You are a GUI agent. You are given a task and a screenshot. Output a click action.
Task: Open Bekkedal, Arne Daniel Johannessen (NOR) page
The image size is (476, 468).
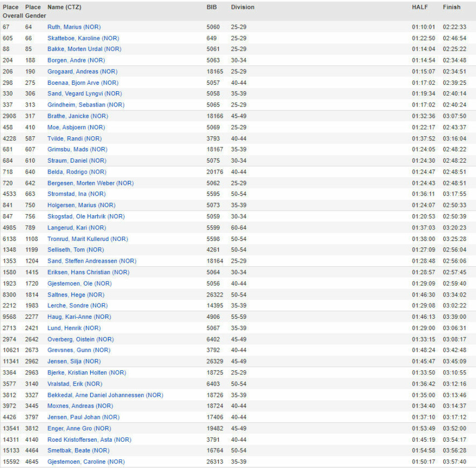105,395
